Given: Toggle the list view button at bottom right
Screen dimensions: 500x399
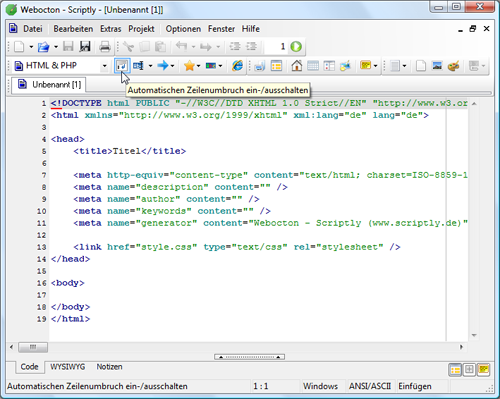Looking at the screenshot, I should 455,369.
